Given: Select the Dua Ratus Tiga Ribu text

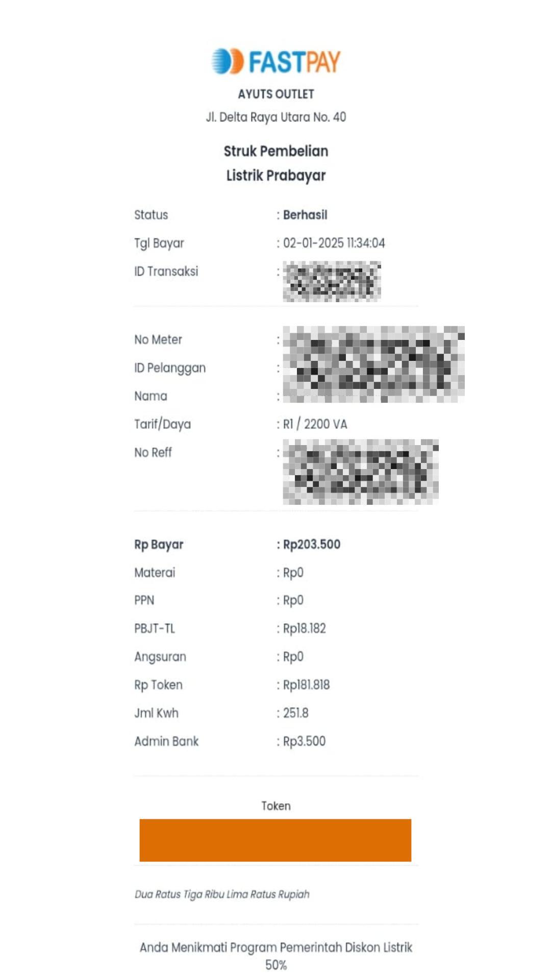Looking at the screenshot, I should (x=222, y=894).
